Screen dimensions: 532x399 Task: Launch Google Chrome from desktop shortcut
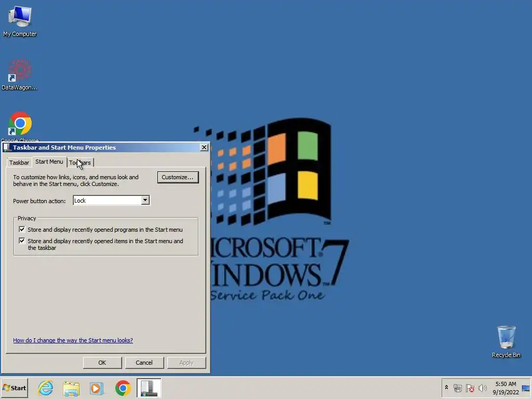20,126
